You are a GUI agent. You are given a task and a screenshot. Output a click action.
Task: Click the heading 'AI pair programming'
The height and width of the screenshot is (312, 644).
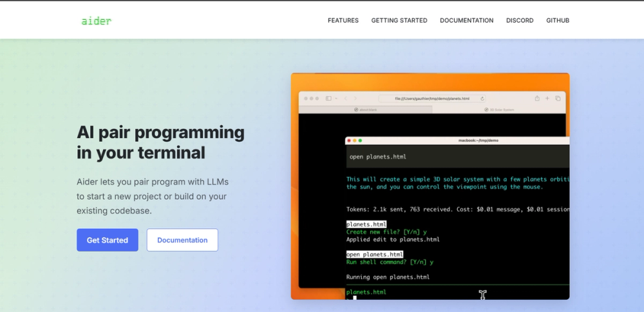coord(160,132)
